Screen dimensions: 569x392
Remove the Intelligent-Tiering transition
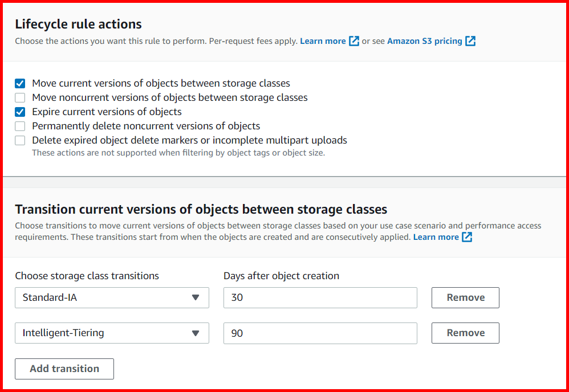click(465, 333)
